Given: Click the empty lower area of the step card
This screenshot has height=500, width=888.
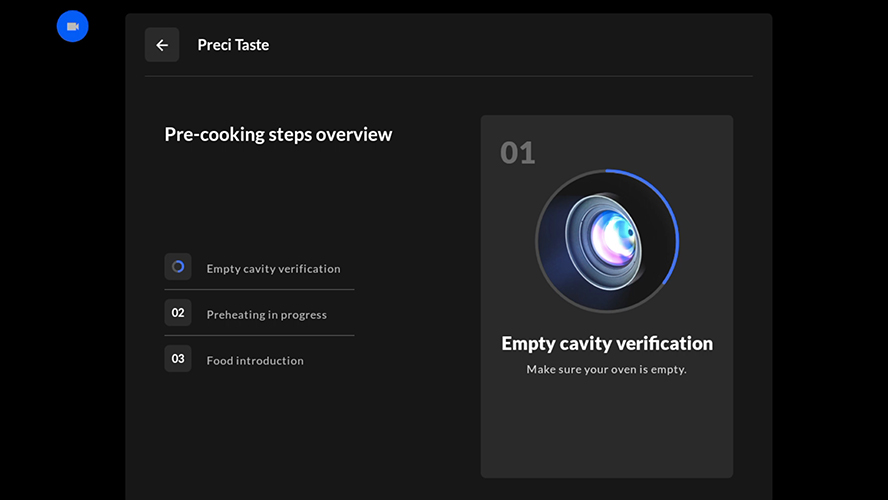Looking at the screenshot, I should click(x=607, y=430).
